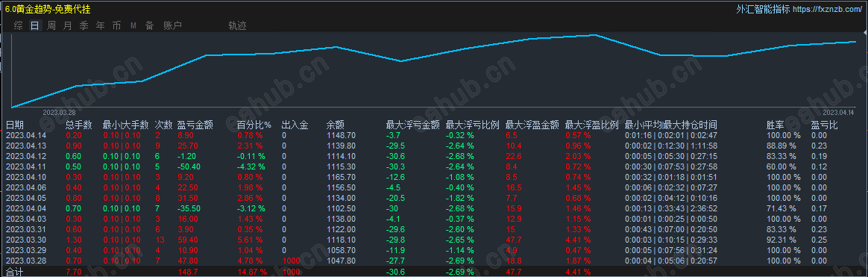Click the 余额 column header
The height and width of the screenshot is (277, 868).
(336, 125)
